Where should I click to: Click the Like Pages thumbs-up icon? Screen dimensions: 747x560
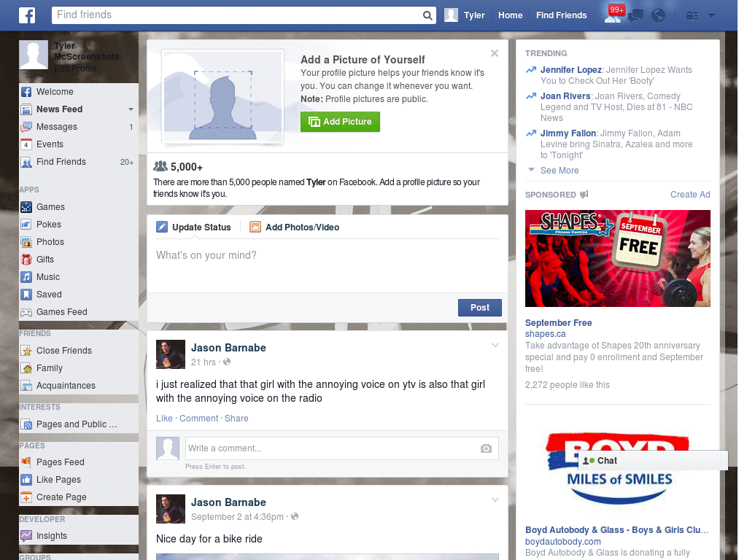[26, 480]
